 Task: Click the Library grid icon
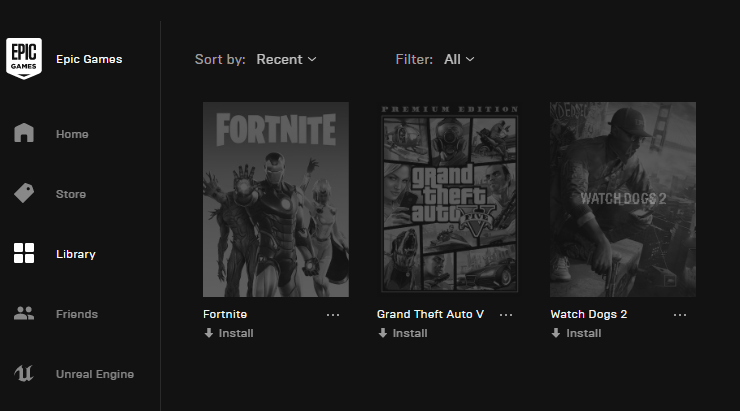[x=24, y=253]
